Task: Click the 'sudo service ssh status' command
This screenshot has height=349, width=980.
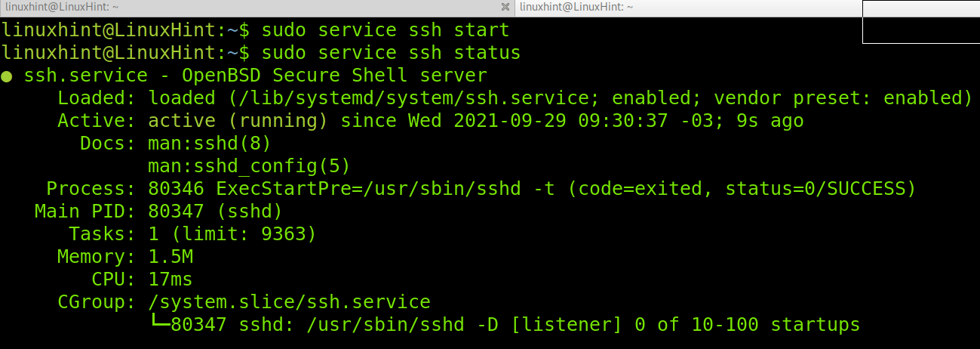Action: pos(390,54)
